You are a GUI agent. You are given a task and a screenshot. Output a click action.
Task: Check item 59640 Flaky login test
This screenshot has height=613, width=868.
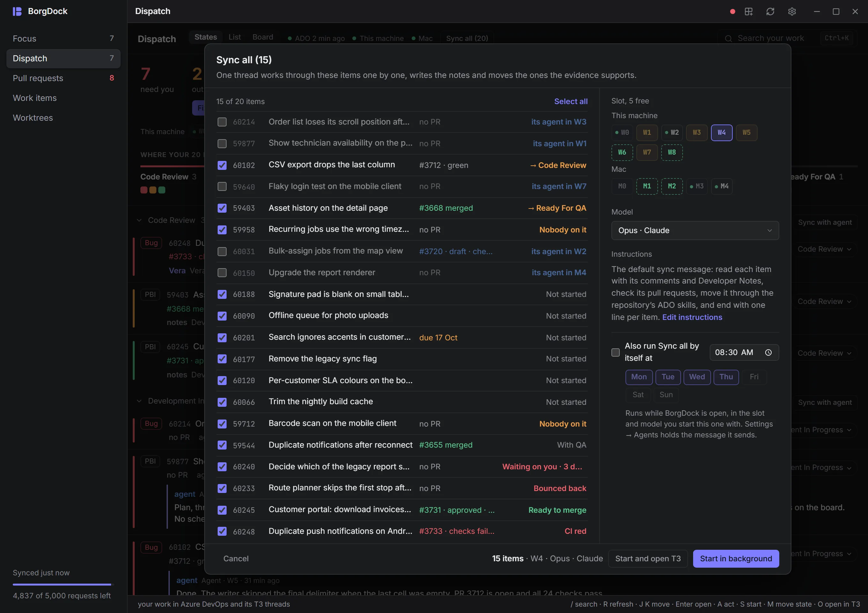coord(222,187)
